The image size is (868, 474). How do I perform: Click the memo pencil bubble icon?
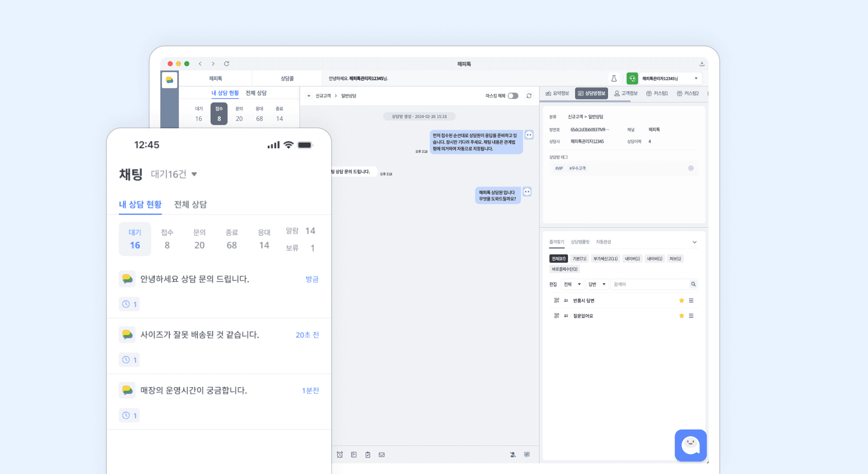tap(527, 454)
